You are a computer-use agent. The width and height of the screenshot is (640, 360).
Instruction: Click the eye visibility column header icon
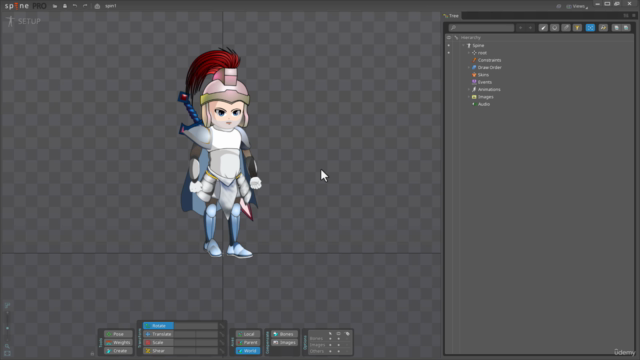tap(449, 38)
